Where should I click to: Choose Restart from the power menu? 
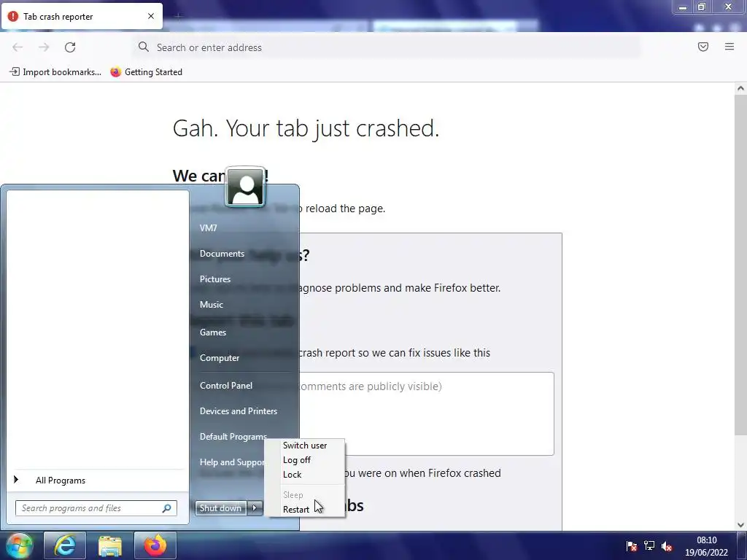[296, 510]
